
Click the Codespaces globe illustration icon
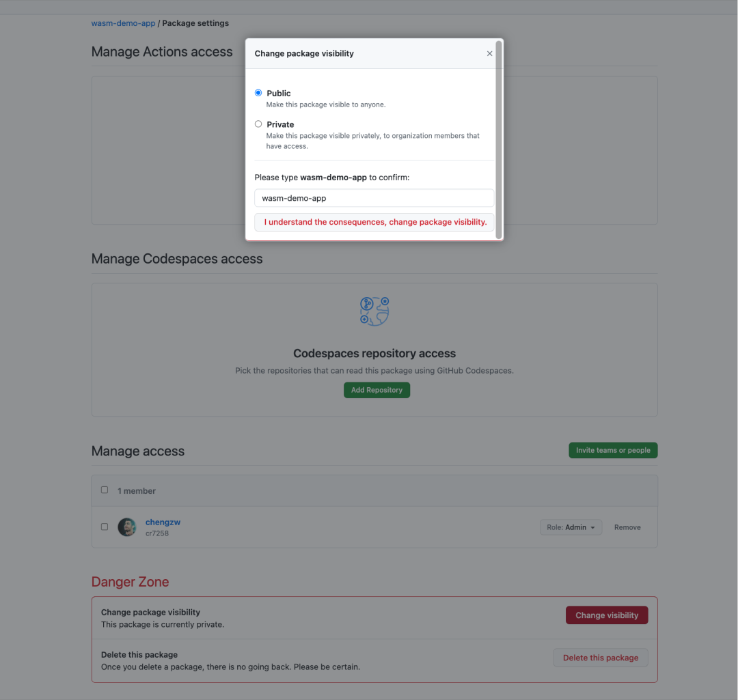pos(374,311)
